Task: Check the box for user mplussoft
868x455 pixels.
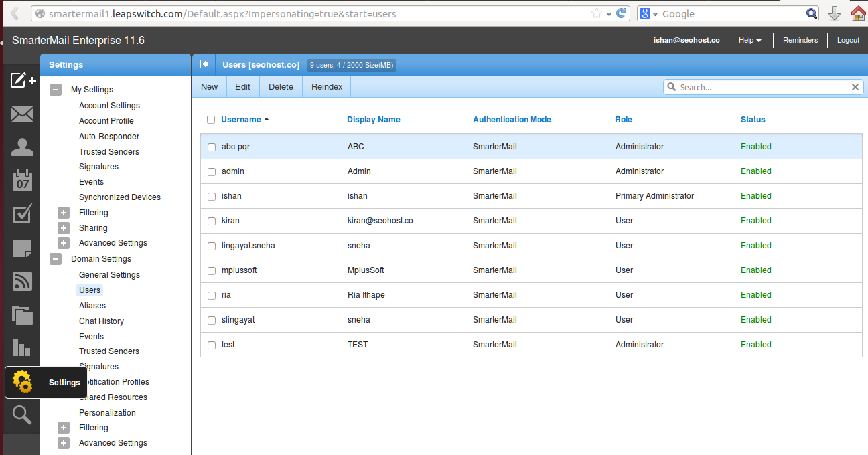Action: [212, 271]
